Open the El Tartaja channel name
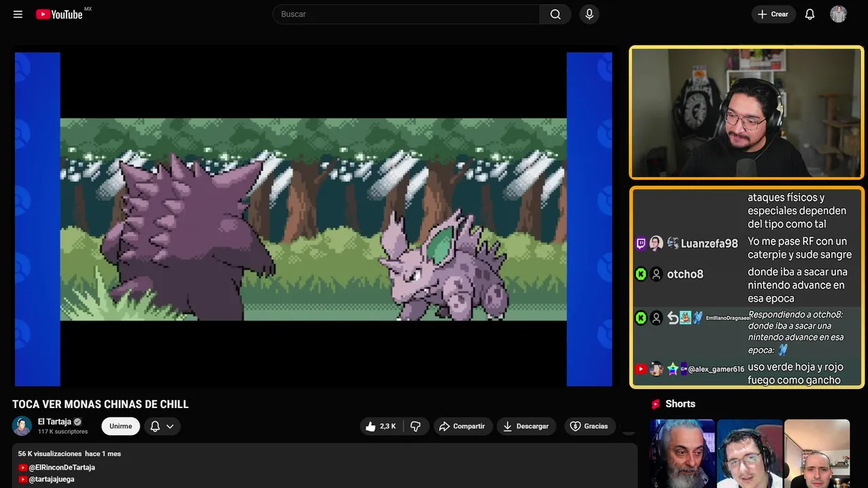Viewport: 868px width, 488px height. point(54,422)
